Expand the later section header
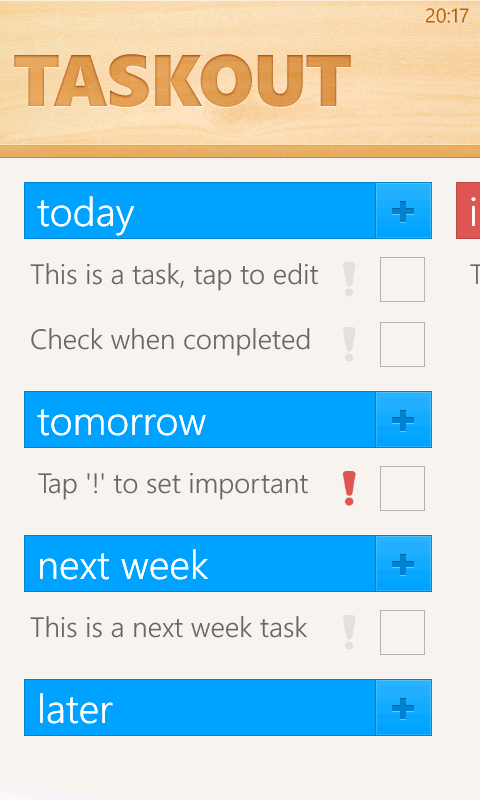 click(x=200, y=707)
